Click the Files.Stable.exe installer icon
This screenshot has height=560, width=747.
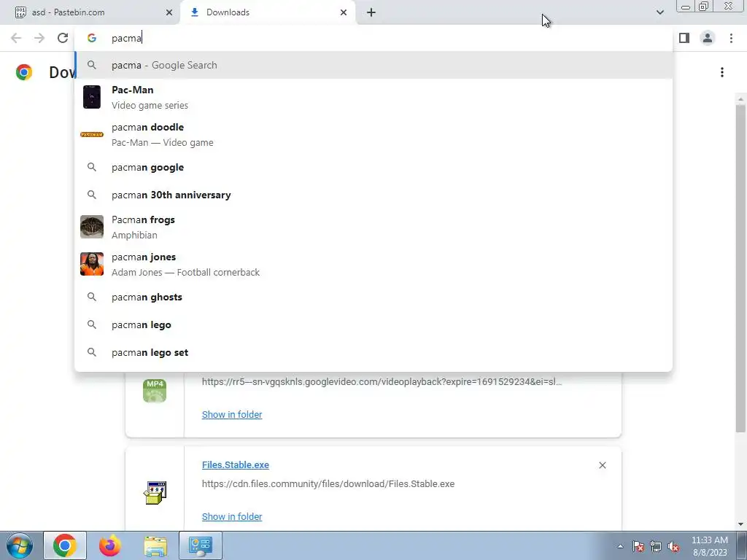(x=155, y=492)
